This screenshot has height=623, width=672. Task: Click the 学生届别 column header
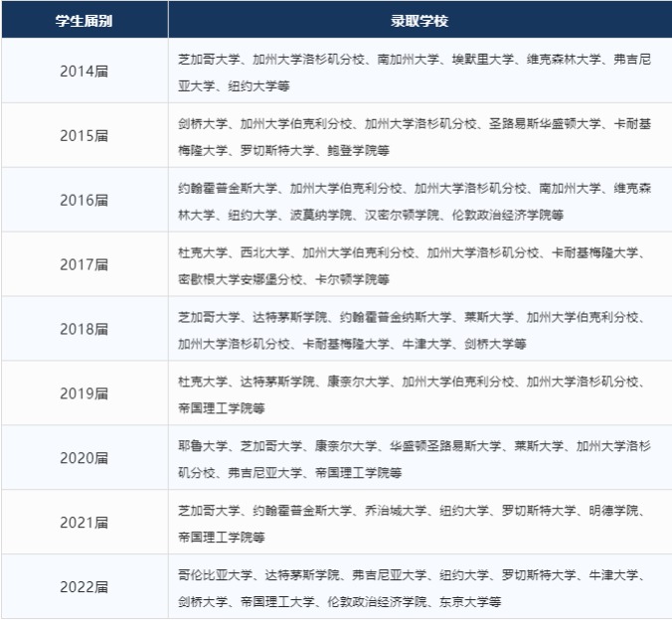[84, 20]
